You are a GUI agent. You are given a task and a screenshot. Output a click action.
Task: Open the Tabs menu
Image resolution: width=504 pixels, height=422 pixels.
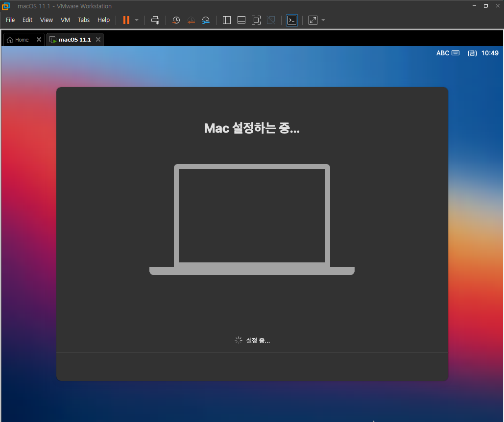click(84, 20)
